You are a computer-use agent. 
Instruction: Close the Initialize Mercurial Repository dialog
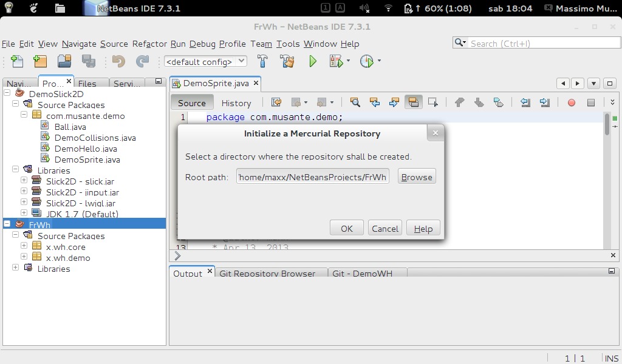click(435, 133)
